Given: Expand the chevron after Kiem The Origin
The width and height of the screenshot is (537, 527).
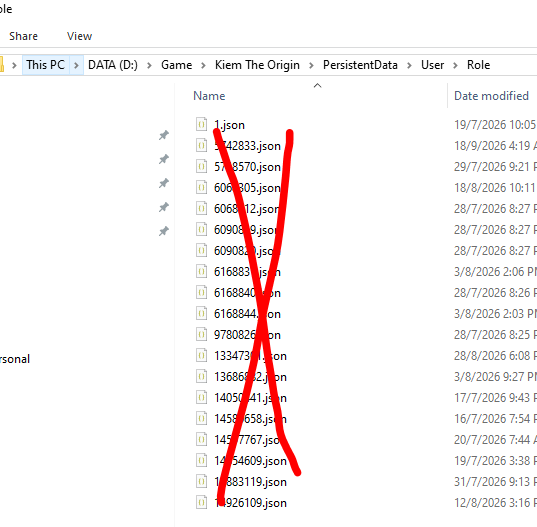Looking at the screenshot, I should click(311, 65).
